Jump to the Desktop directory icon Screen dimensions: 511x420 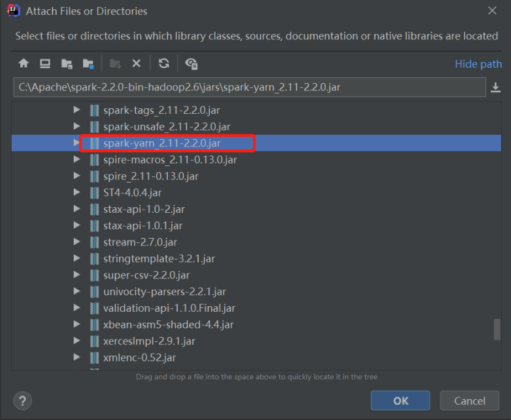click(x=44, y=63)
